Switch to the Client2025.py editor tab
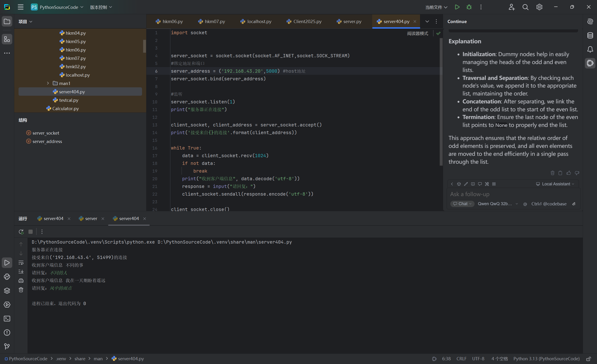Screen dimensions: 597x364 click(304, 21)
